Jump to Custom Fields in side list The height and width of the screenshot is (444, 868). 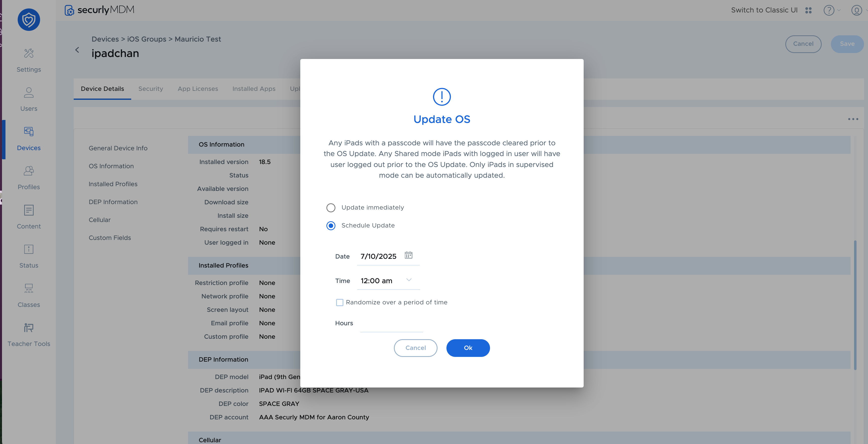coord(110,237)
